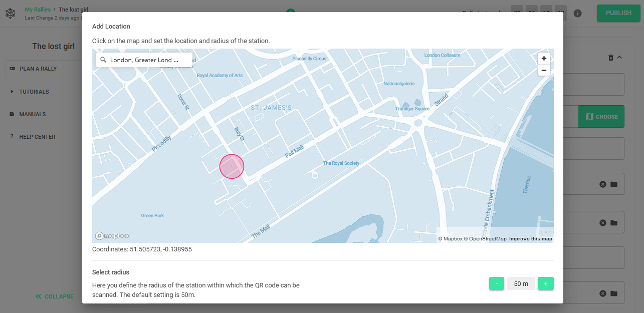Increase the radius with plus button
This screenshot has width=644, height=313.
546,283
